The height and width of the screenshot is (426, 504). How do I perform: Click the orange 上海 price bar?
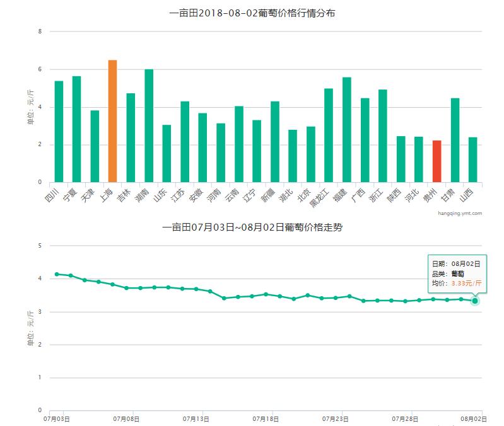click(x=112, y=121)
